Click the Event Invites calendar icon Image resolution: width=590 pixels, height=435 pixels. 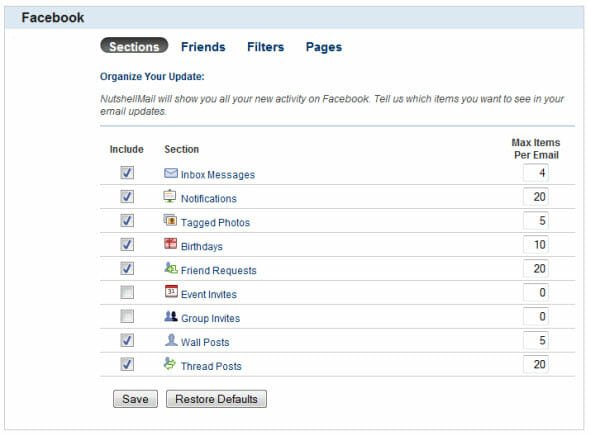pyautogui.click(x=171, y=292)
